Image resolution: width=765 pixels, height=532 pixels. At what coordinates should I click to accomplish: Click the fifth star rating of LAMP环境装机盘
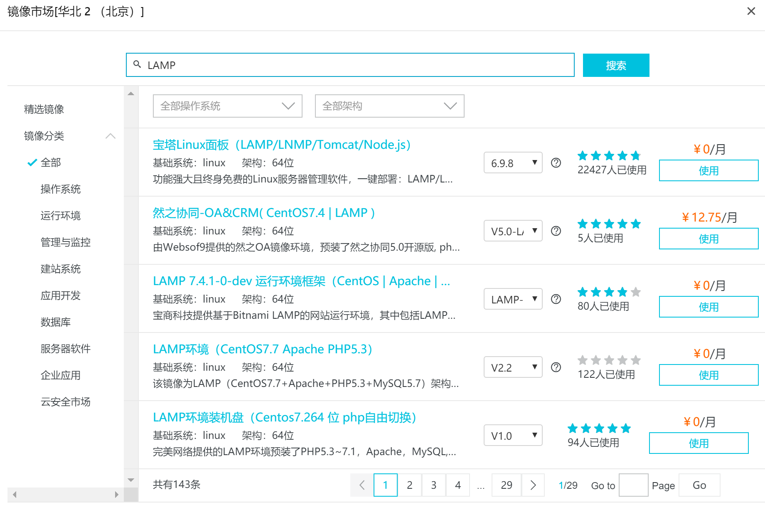pyautogui.click(x=627, y=428)
